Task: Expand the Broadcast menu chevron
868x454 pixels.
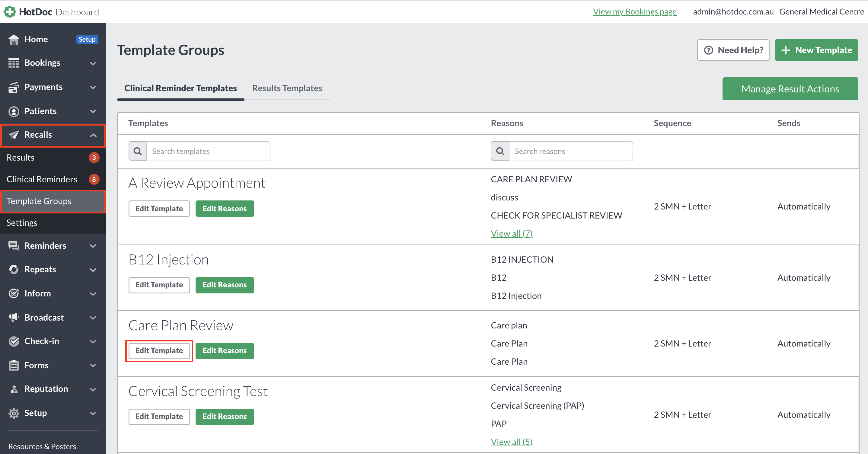Action: pos(93,318)
